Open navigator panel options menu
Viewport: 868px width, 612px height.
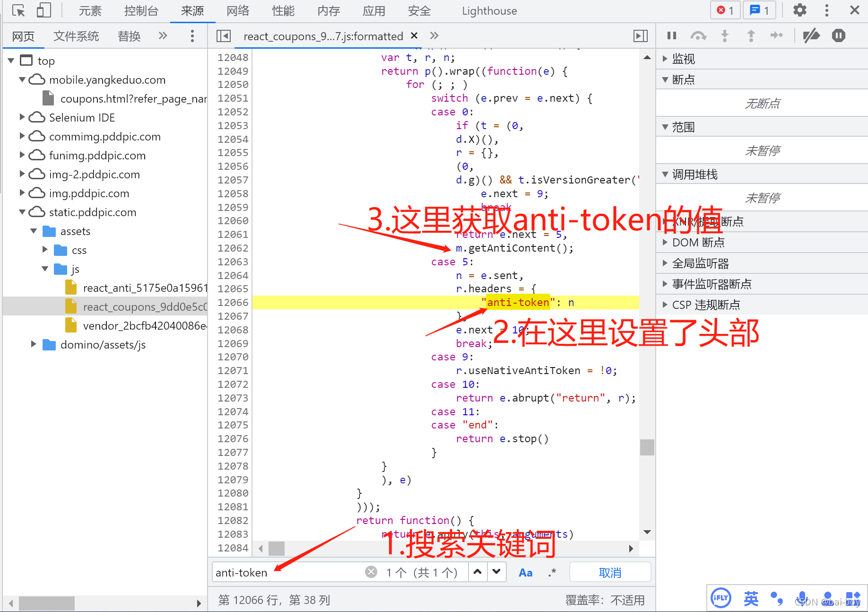tap(192, 36)
